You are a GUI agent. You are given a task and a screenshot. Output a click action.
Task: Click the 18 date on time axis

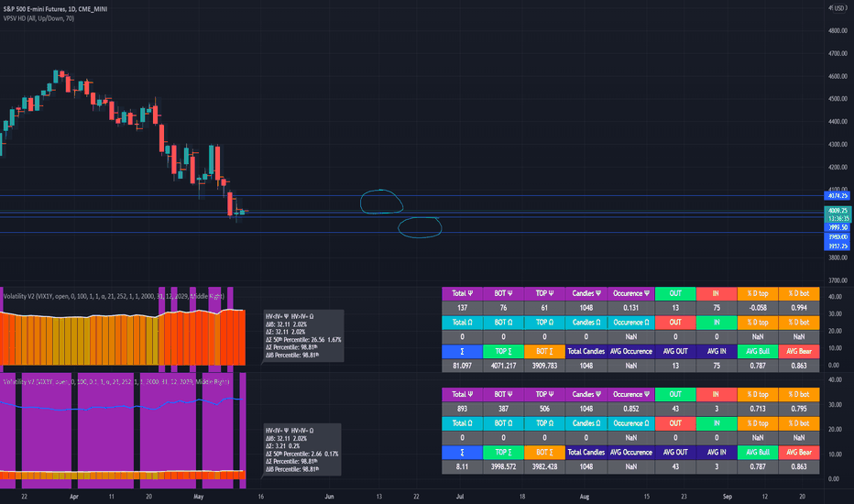coord(522,497)
